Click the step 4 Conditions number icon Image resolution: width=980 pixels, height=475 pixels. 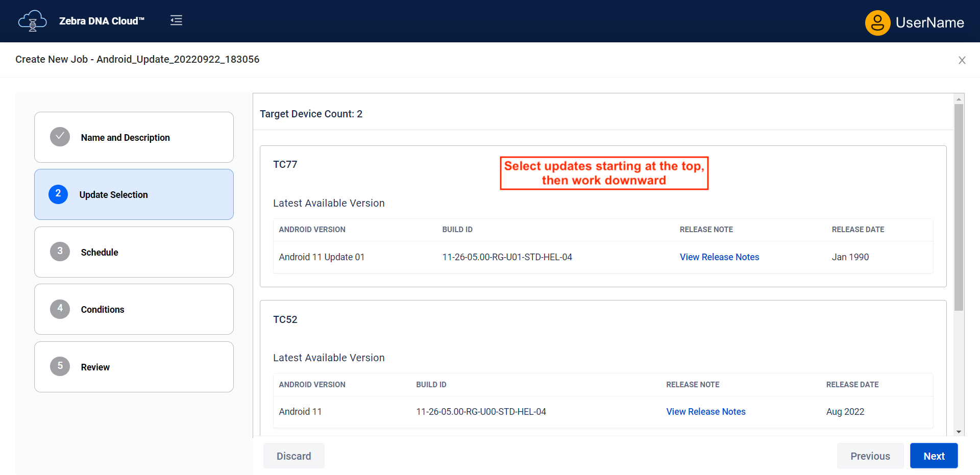60,309
